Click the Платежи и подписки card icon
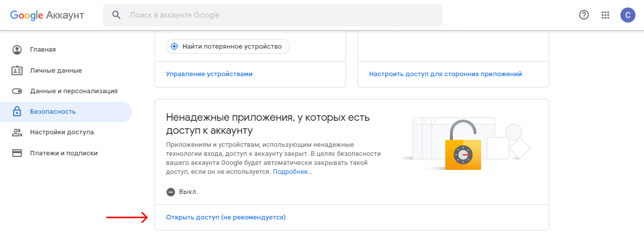 (x=17, y=153)
